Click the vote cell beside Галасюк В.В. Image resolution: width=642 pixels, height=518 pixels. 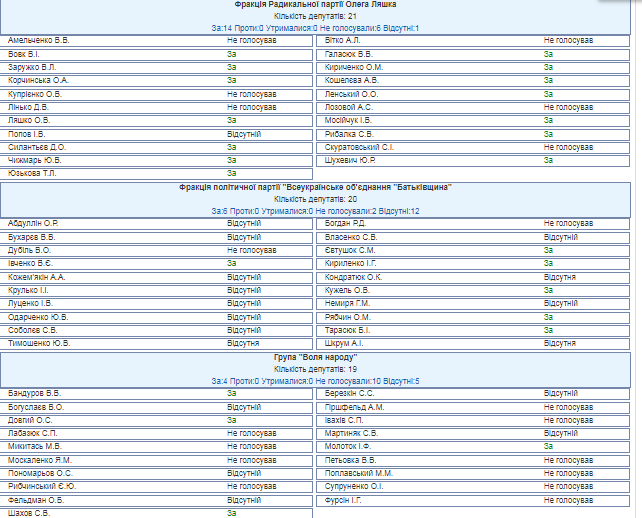tap(548, 54)
